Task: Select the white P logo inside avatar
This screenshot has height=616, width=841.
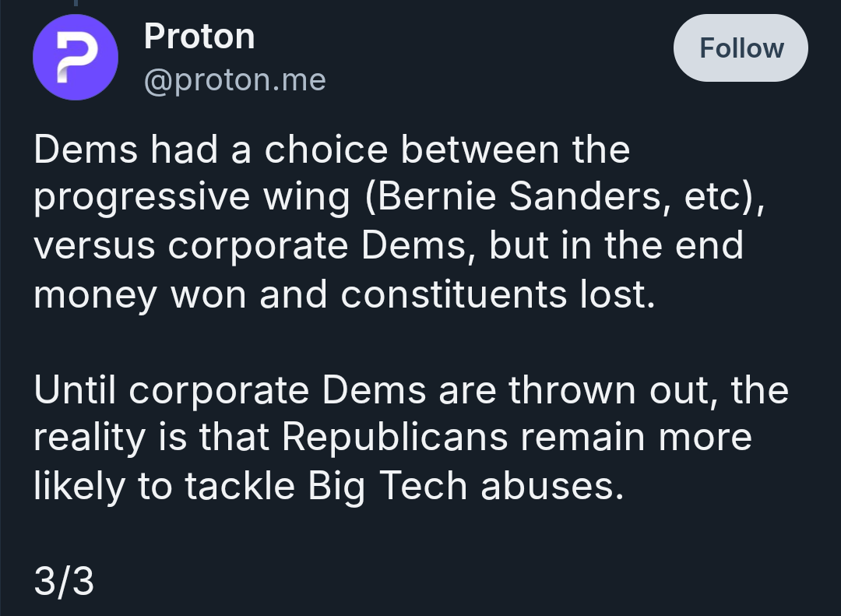Action: click(x=77, y=58)
